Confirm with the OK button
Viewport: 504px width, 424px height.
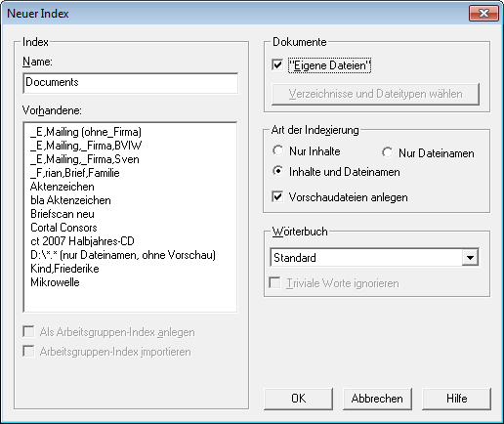pos(298,399)
